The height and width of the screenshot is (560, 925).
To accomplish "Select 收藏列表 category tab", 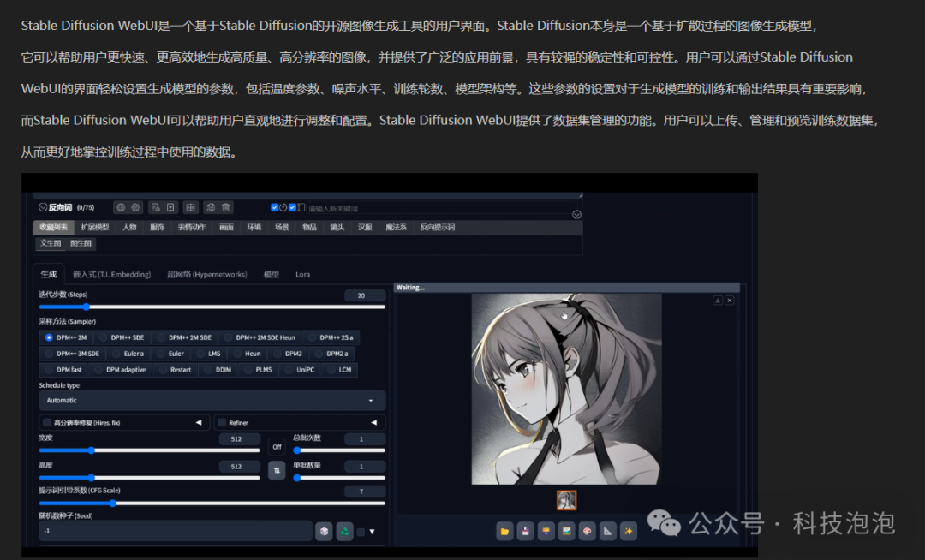I will (54, 227).
